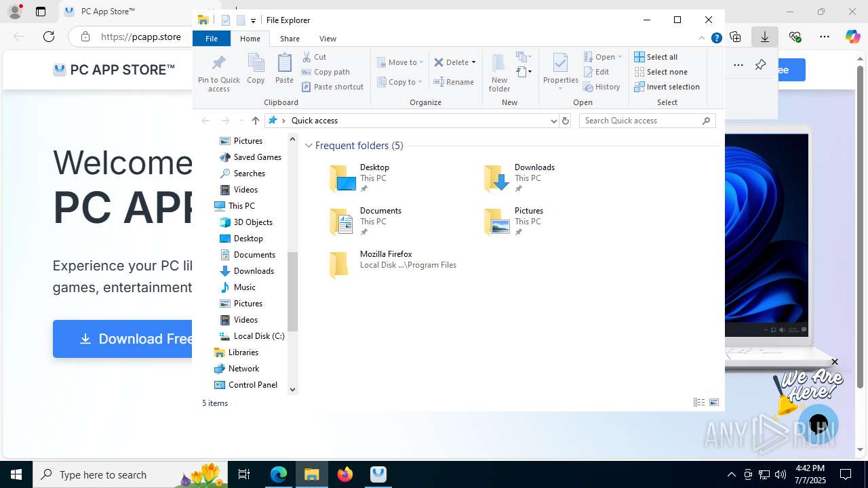Click History in the ribbon
Screen dimensions: 868x488
tap(601, 87)
